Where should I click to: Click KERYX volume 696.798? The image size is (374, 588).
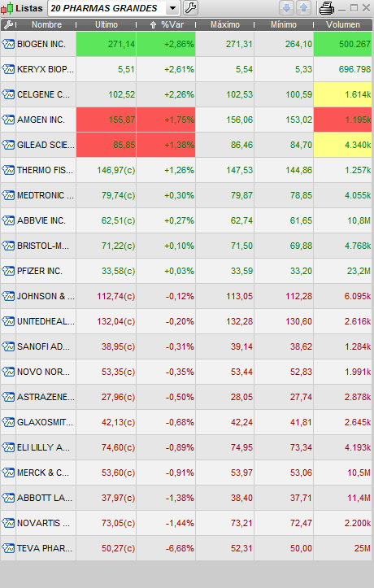[354, 69]
